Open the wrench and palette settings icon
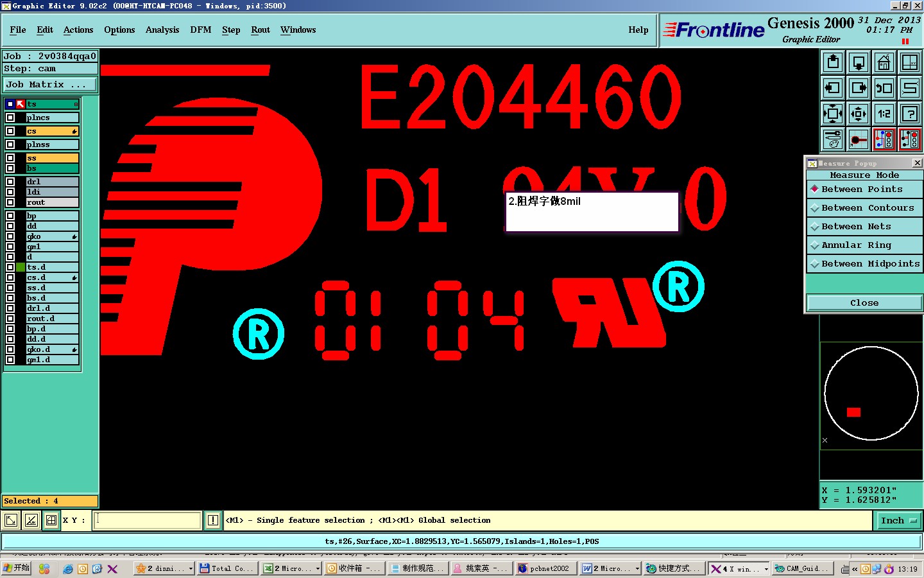924x578 pixels. click(x=833, y=139)
